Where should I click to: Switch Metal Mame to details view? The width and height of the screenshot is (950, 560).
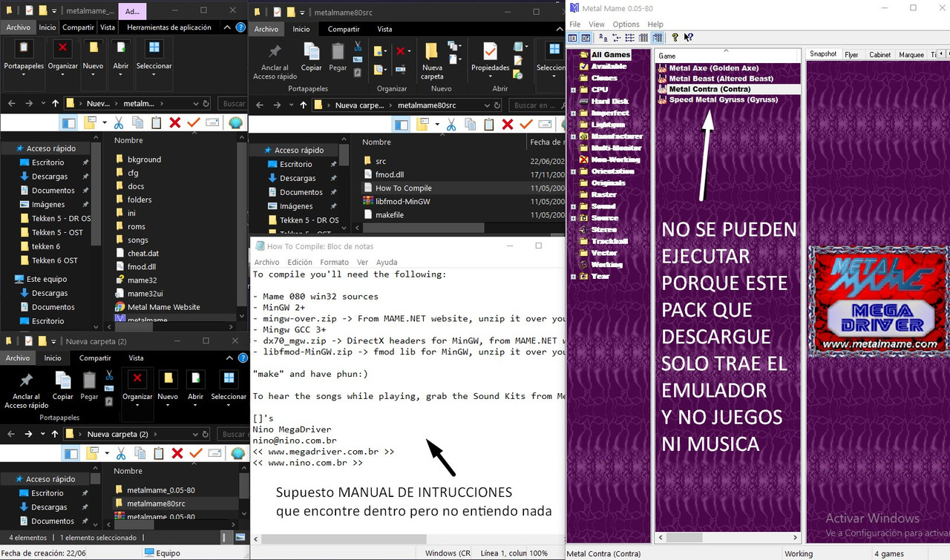[643, 38]
